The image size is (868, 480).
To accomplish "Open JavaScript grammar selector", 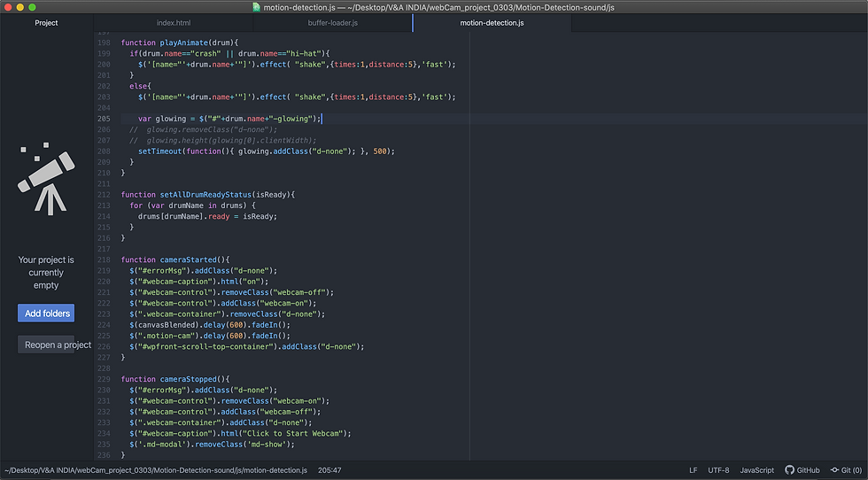I will click(756, 470).
